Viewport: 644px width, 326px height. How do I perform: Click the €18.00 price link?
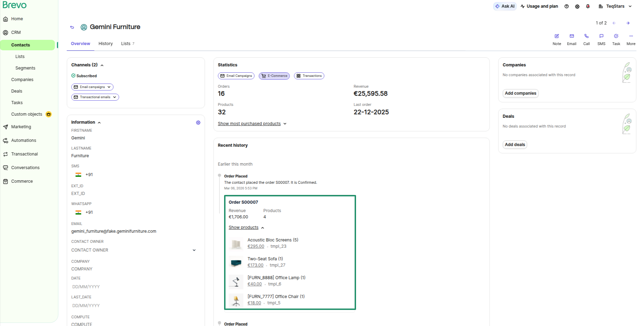coord(254,303)
